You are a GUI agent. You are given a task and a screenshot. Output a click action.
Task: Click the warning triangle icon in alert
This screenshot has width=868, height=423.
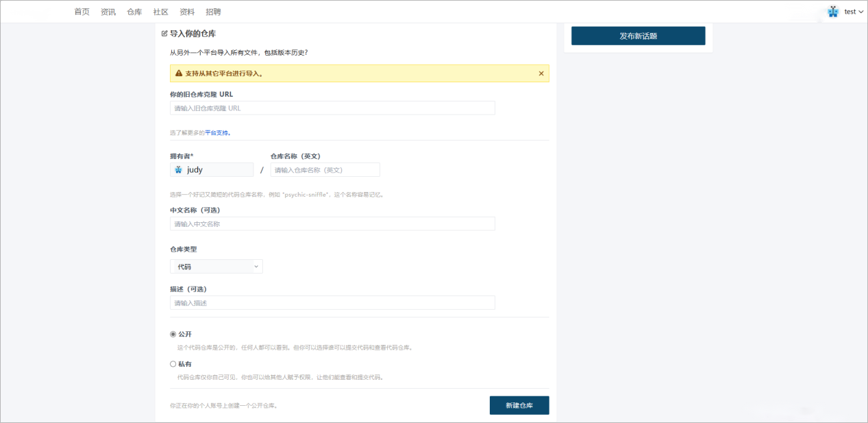pos(179,73)
